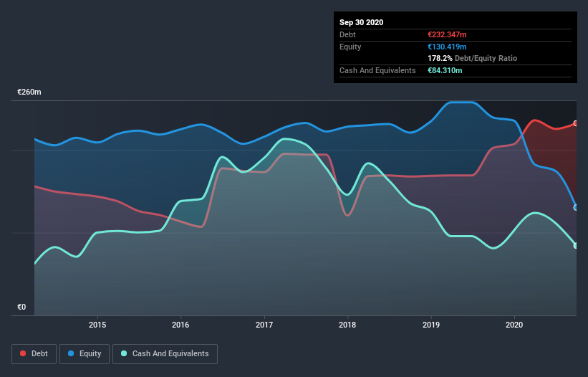
Task: Select the 2016 axis label
Action: pos(180,325)
